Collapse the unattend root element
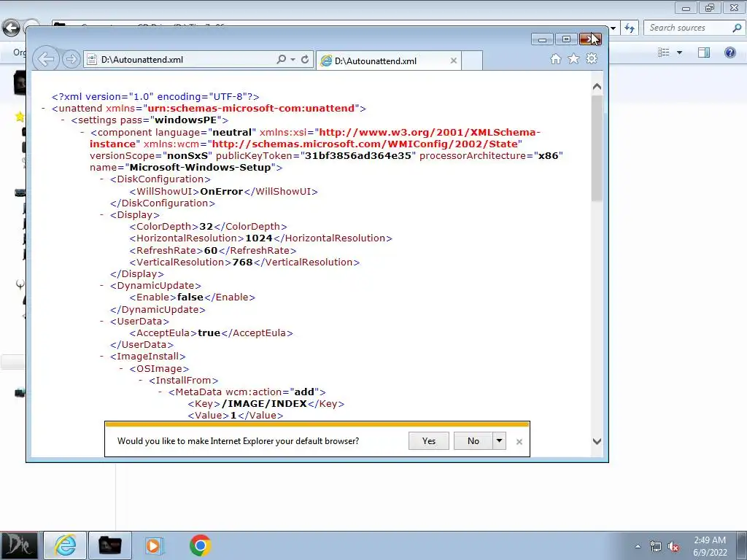Viewport: 747px width, 560px height. coord(43,109)
